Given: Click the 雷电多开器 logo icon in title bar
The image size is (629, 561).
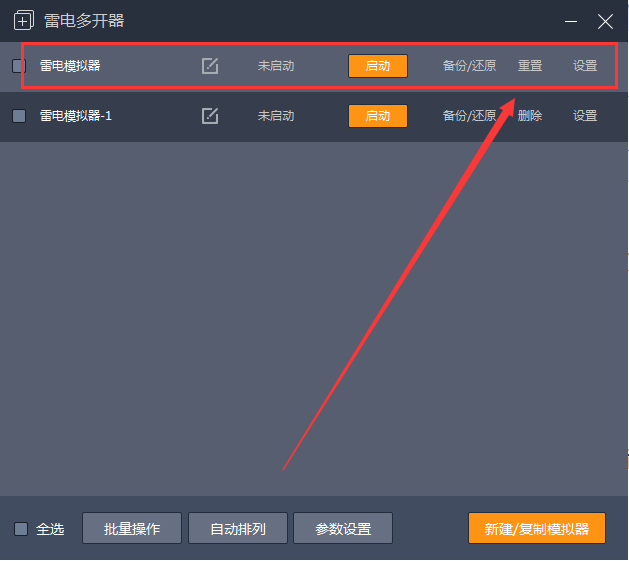Looking at the screenshot, I should pyautogui.click(x=23, y=21).
